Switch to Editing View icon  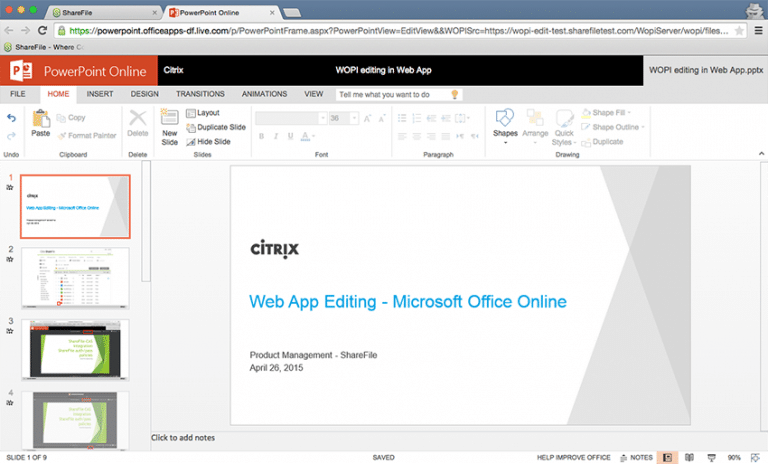point(667,458)
